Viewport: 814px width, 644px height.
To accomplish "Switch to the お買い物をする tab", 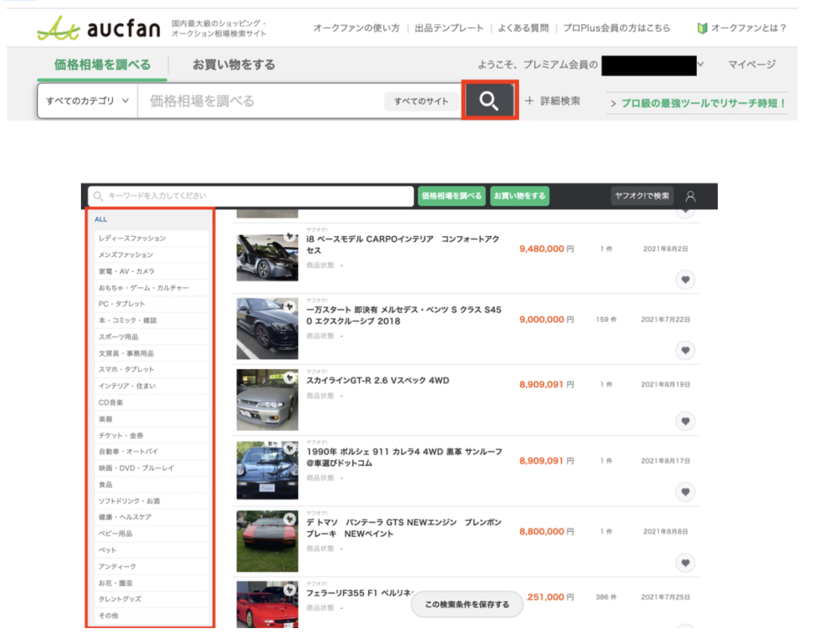I will (x=234, y=64).
